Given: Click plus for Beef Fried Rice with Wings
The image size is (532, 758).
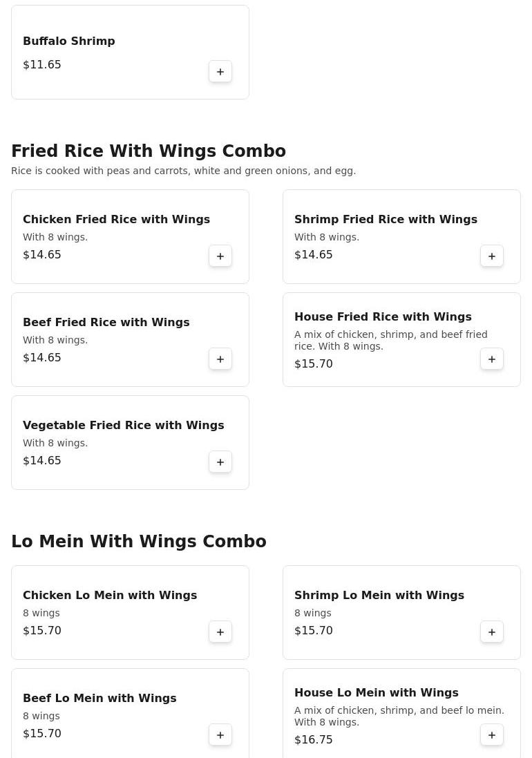Looking at the screenshot, I should [x=220, y=359].
